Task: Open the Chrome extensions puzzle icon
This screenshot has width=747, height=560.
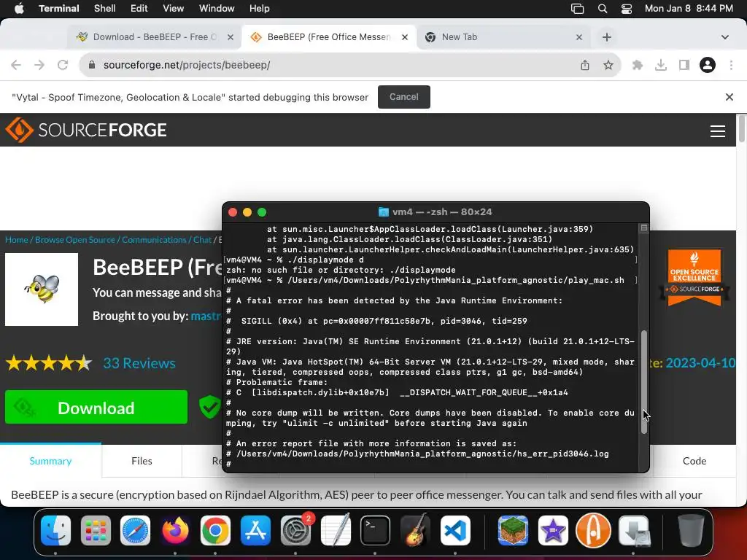Action: [x=637, y=65]
